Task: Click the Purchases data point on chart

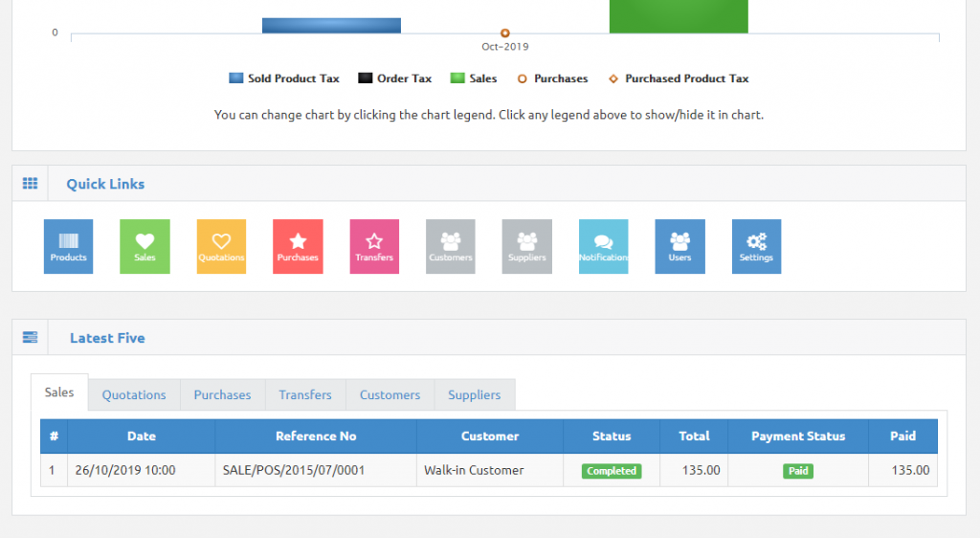Action: 505,34
